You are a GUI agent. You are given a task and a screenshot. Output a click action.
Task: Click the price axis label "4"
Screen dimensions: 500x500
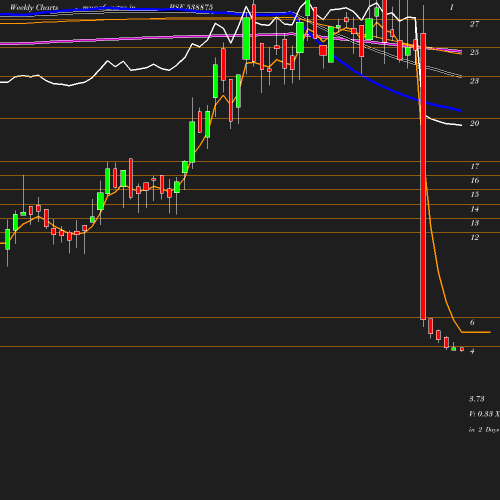[x=472, y=351]
